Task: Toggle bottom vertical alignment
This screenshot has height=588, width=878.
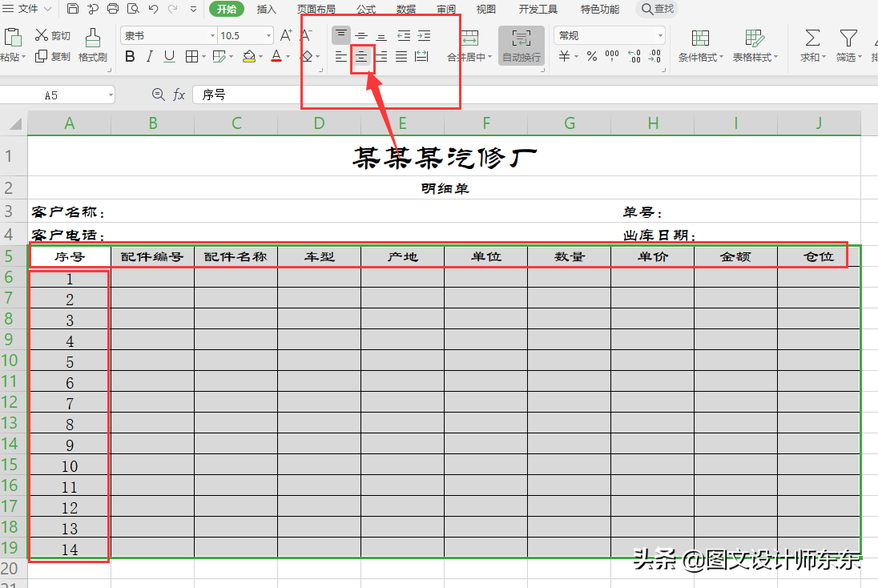Action: point(381,36)
